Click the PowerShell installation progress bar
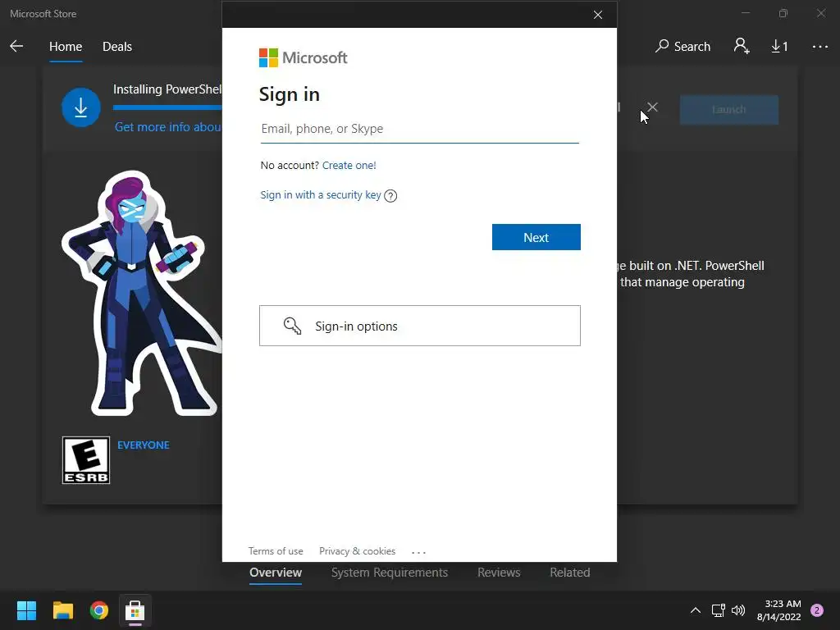Viewport: 840px width, 630px height. [x=167, y=107]
